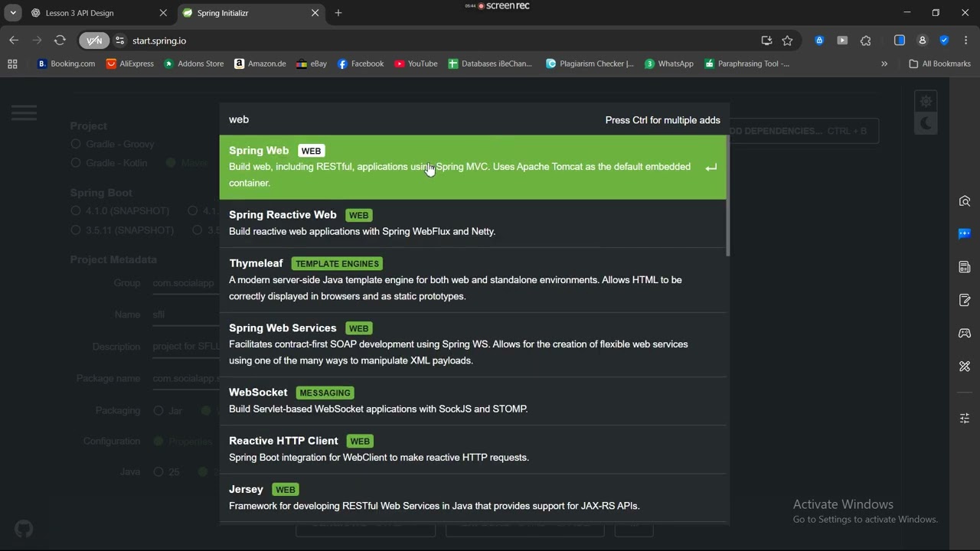Screen dimensions: 980x551
Task: Close the Lesson 3 API Design tab
Action: point(163,13)
